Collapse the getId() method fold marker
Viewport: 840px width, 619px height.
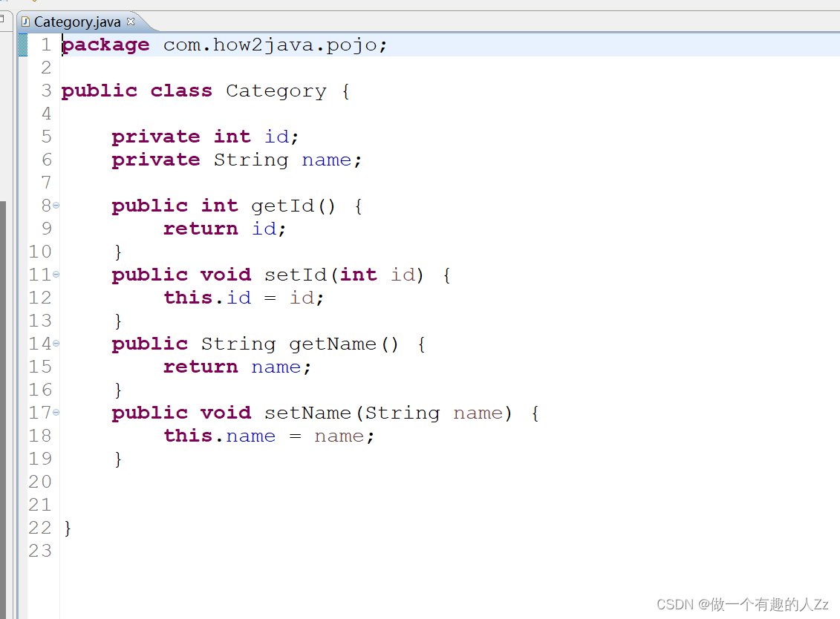click(56, 206)
